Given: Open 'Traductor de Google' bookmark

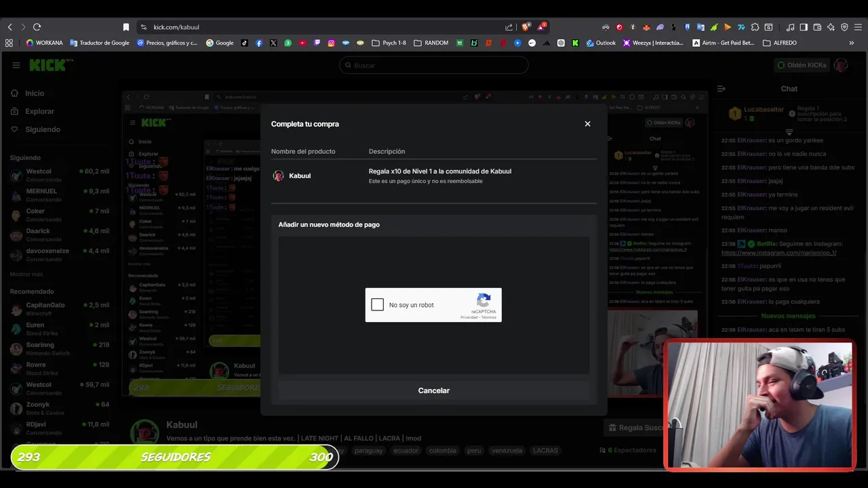Looking at the screenshot, I should [100, 43].
